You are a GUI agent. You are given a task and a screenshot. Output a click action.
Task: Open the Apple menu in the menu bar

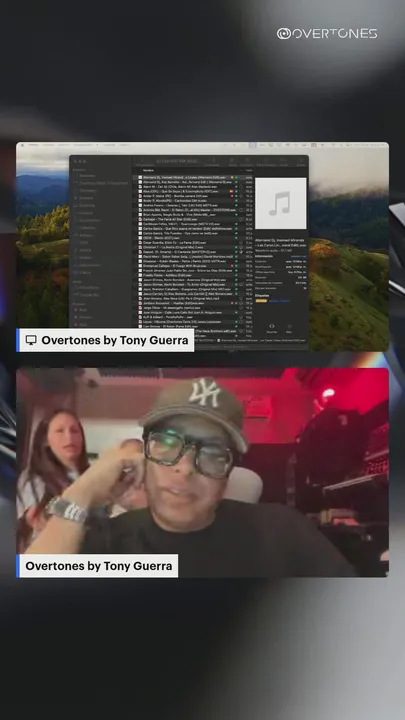(22, 145)
